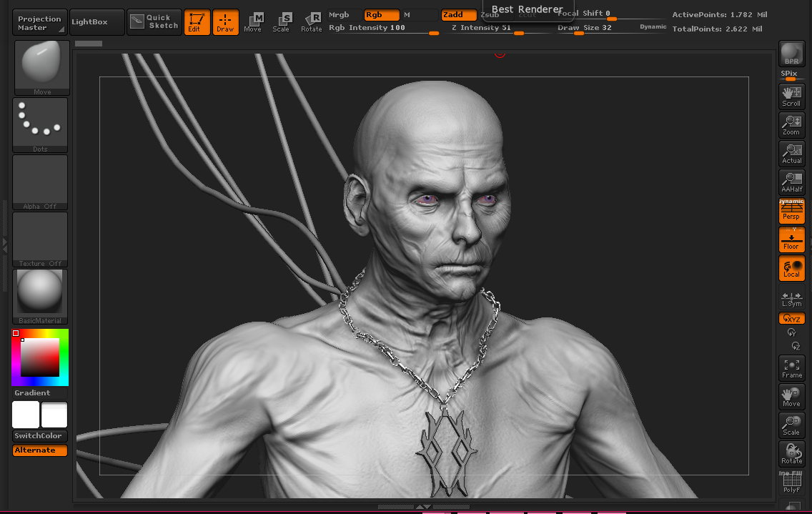Select the top toolbar Rotate mode
The width and height of the screenshot is (812, 514).
coord(312,22)
